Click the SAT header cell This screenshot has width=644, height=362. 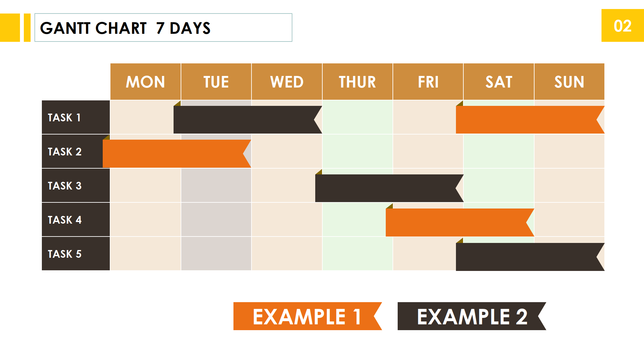(x=499, y=82)
